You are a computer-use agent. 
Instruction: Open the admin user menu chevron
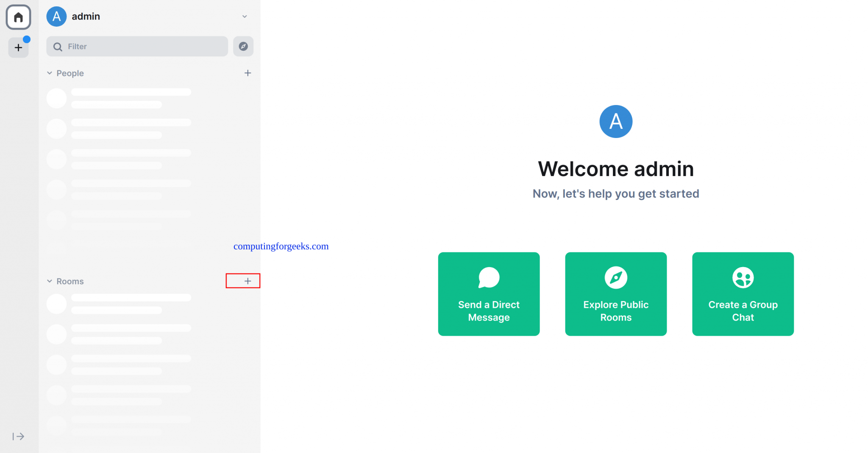pos(245,16)
